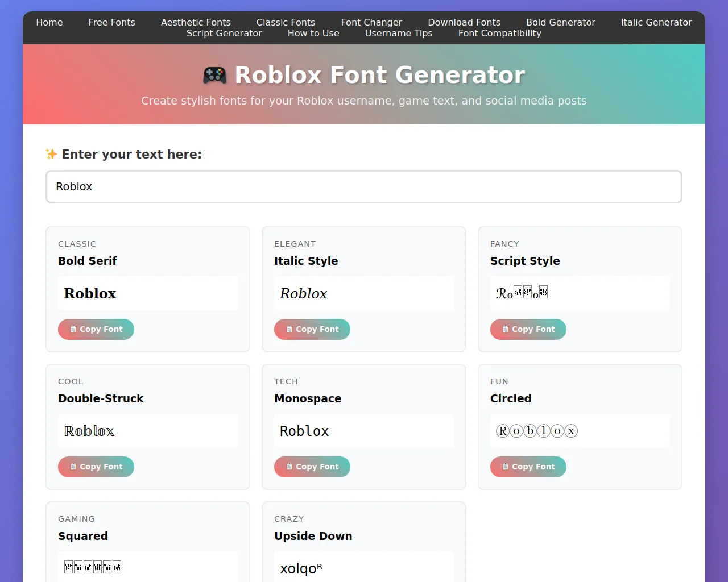Select the Circled style preview text
This screenshot has width=728, height=582.
tap(536, 431)
